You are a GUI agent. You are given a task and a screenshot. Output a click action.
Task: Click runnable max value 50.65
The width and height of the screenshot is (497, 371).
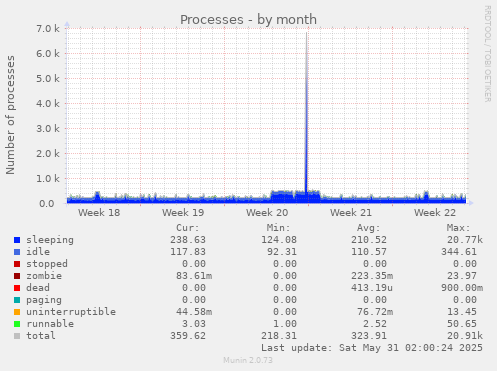pos(462,324)
